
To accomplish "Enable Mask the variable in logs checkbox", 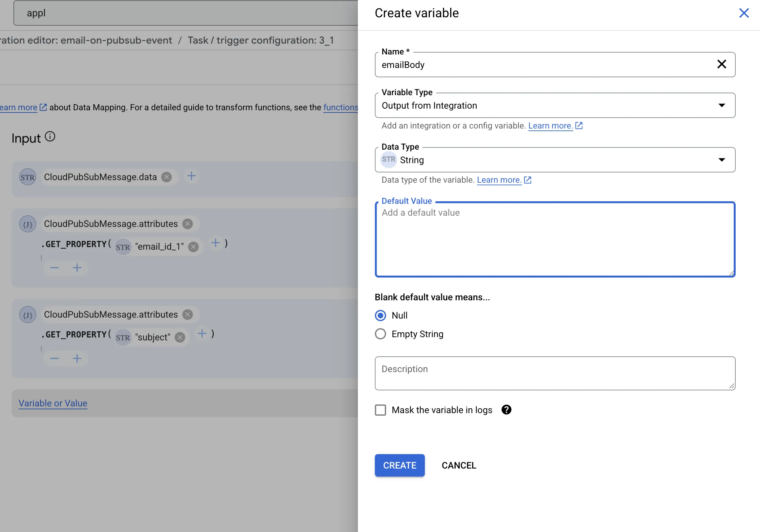I will click(x=380, y=410).
